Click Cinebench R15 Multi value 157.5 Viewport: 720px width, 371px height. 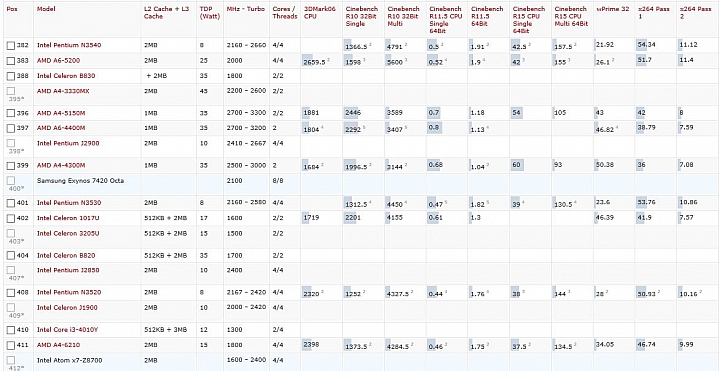coord(563,46)
